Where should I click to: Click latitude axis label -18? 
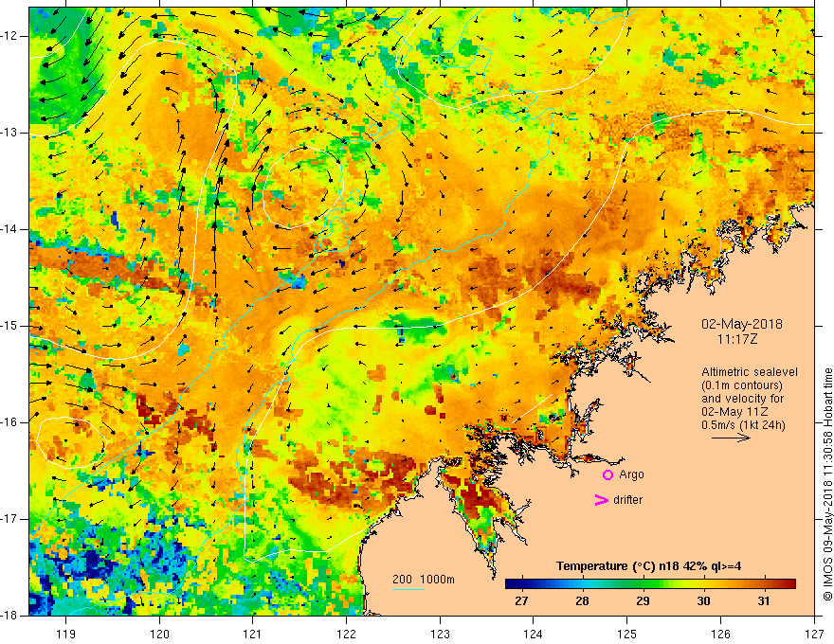(9, 616)
